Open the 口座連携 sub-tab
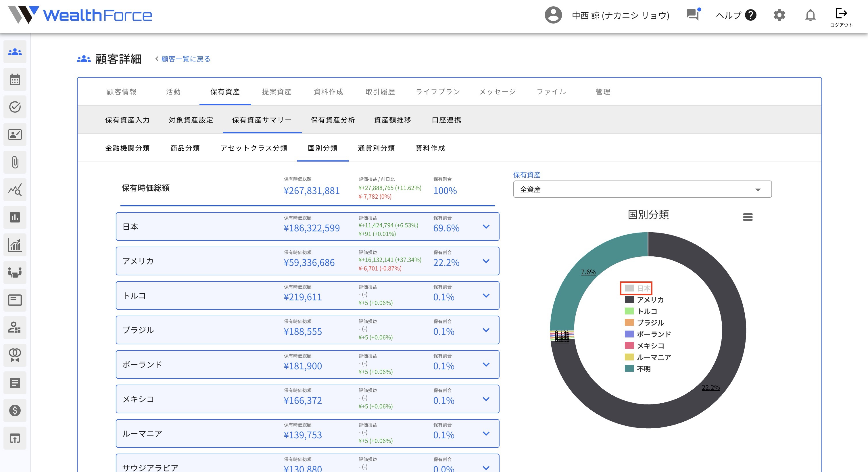Screen dimensions: 868x472 [x=446, y=120]
